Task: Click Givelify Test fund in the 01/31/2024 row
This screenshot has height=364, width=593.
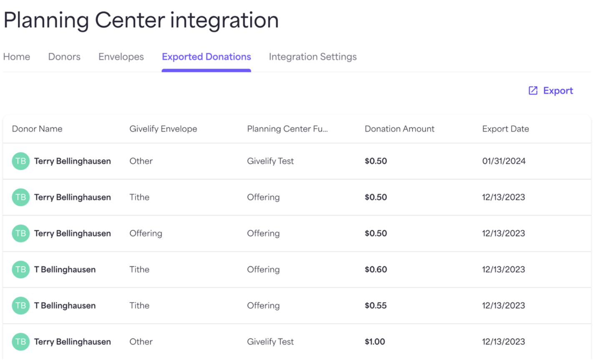Action: (x=270, y=161)
